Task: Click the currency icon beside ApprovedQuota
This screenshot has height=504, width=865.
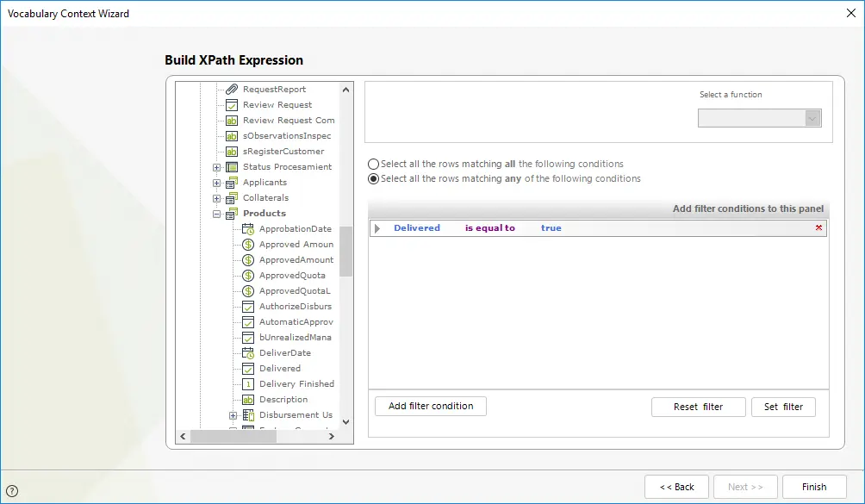Action: click(x=248, y=275)
